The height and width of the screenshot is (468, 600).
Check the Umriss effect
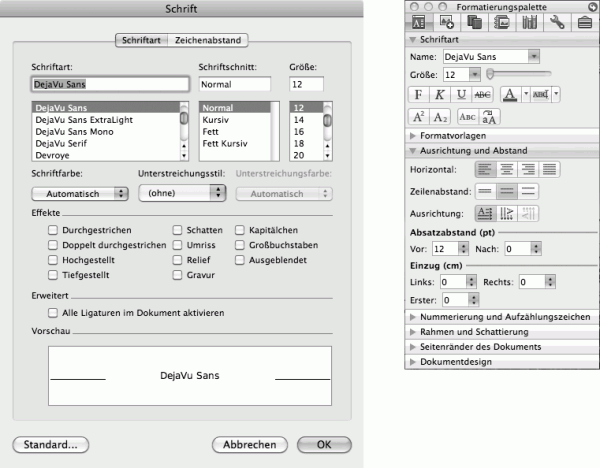[x=177, y=245]
